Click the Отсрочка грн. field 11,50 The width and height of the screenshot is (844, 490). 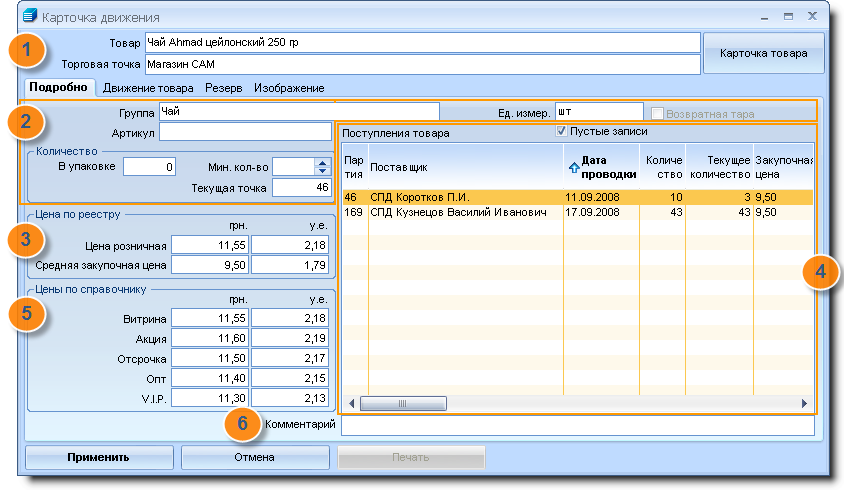[210, 358]
